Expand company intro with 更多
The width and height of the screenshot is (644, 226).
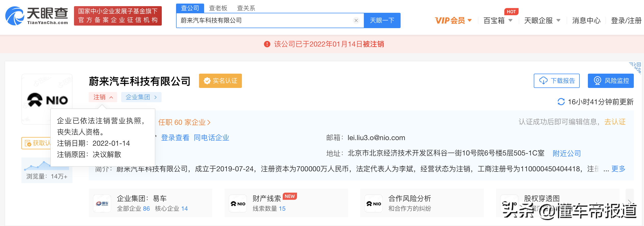618,169
